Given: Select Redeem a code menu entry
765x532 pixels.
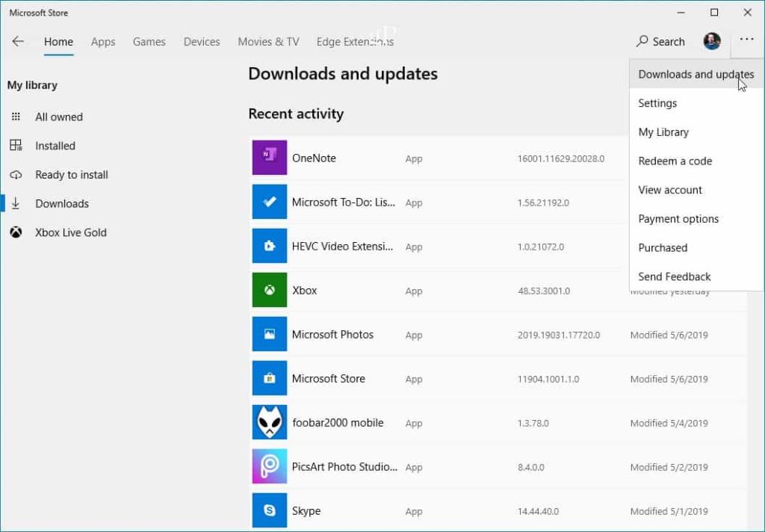Looking at the screenshot, I should (696, 161).
